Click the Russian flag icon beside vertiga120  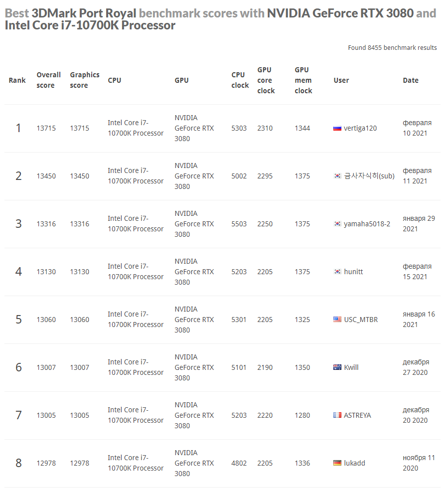point(337,128)
